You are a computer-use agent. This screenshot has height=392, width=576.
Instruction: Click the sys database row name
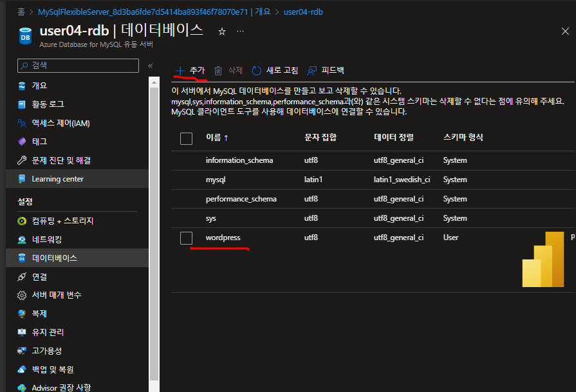(211, 219)
